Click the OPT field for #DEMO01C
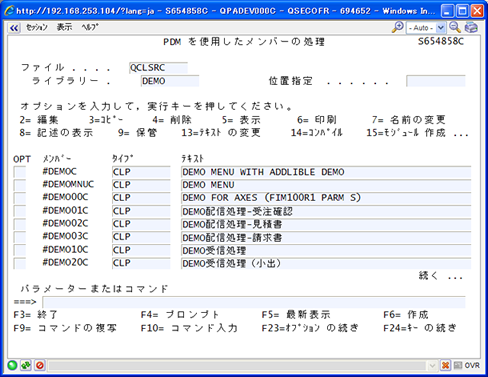The width and height of the screenshot is (488, 377). coord(19,211)
